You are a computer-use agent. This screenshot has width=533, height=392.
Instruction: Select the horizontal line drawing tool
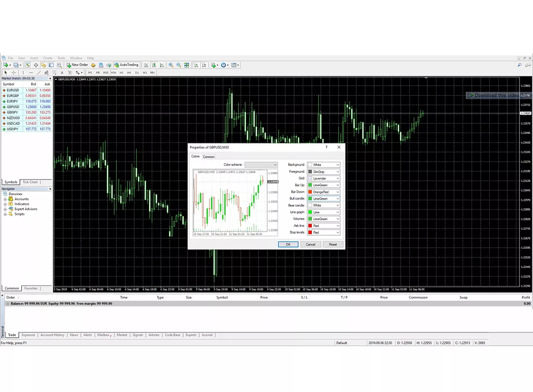(31, 73)
